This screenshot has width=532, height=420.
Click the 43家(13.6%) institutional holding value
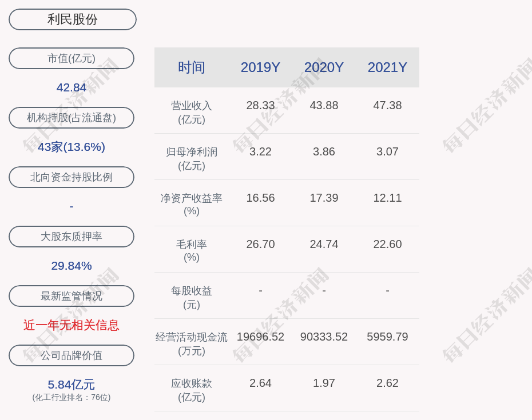pyautogui.click(x=72, y=147)
